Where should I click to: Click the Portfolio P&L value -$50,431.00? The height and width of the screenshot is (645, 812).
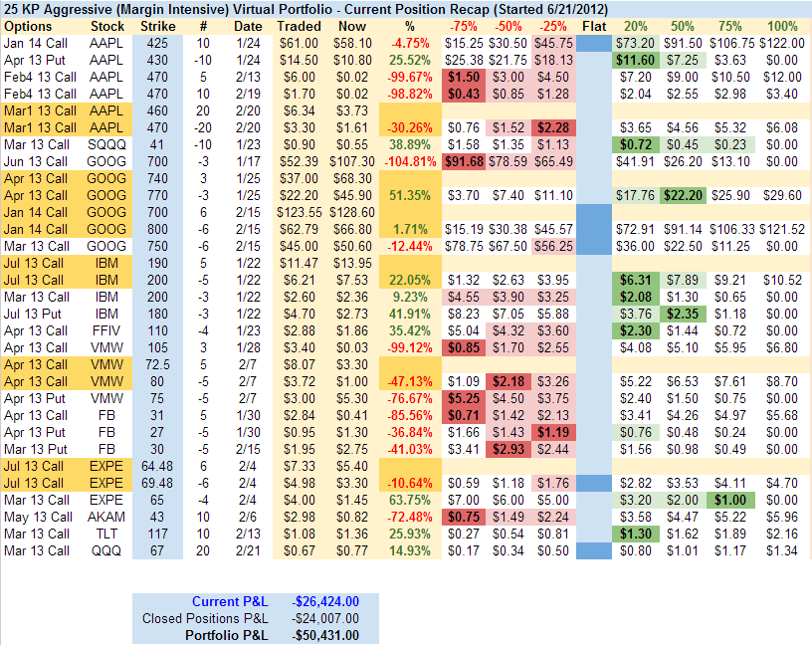coord(325,635)
